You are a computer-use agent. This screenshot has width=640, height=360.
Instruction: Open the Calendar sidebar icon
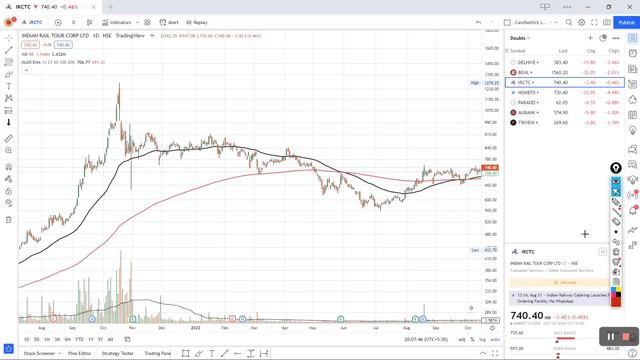(x=633, y=115)
